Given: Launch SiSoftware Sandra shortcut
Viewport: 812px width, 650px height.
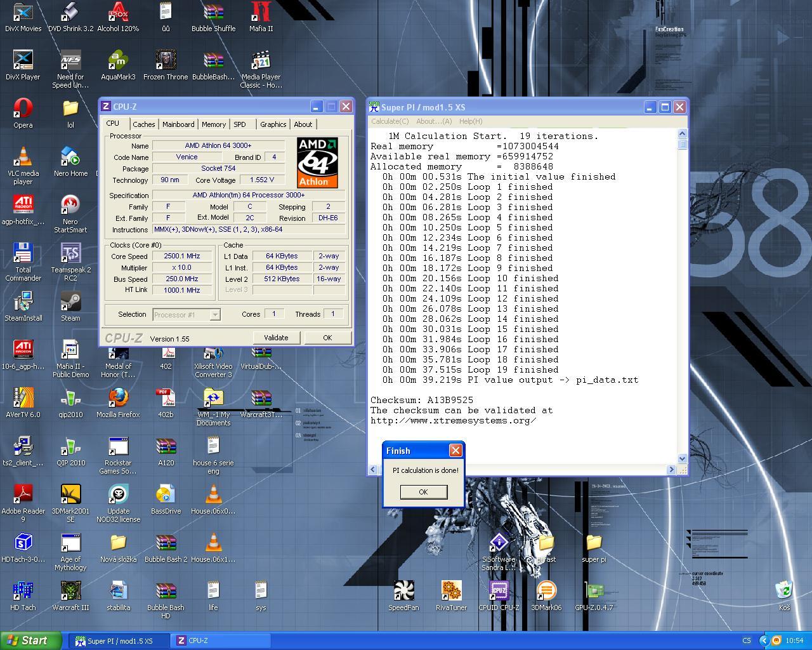Looking at the screenshot, I should pos(499,552).
